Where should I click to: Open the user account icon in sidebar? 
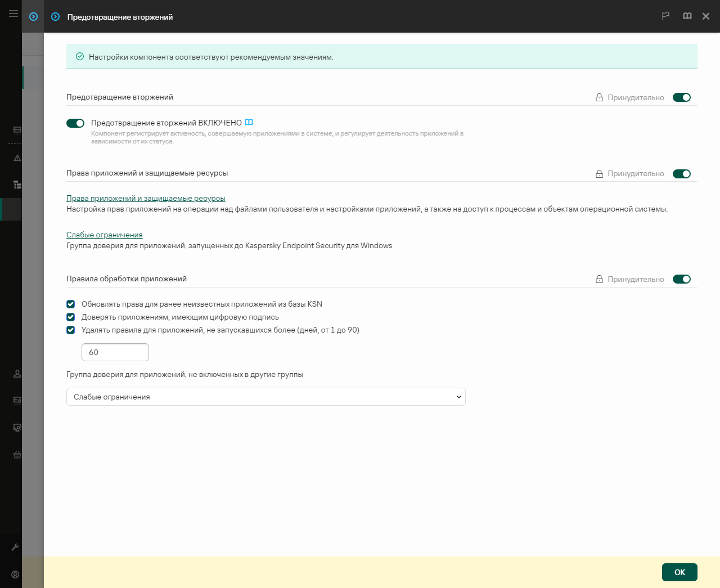[15, 574]
